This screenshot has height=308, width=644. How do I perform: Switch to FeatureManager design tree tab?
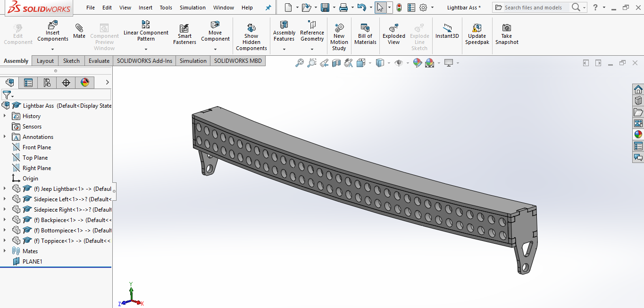pyautogui.click(x=9, y=83)
